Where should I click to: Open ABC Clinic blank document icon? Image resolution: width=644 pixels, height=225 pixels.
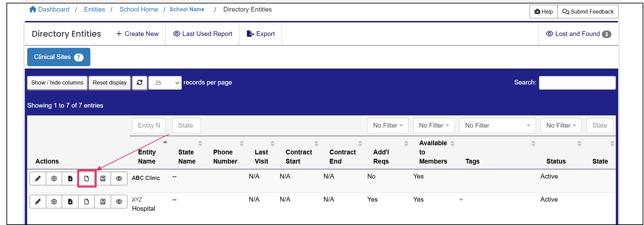(87, 179)
